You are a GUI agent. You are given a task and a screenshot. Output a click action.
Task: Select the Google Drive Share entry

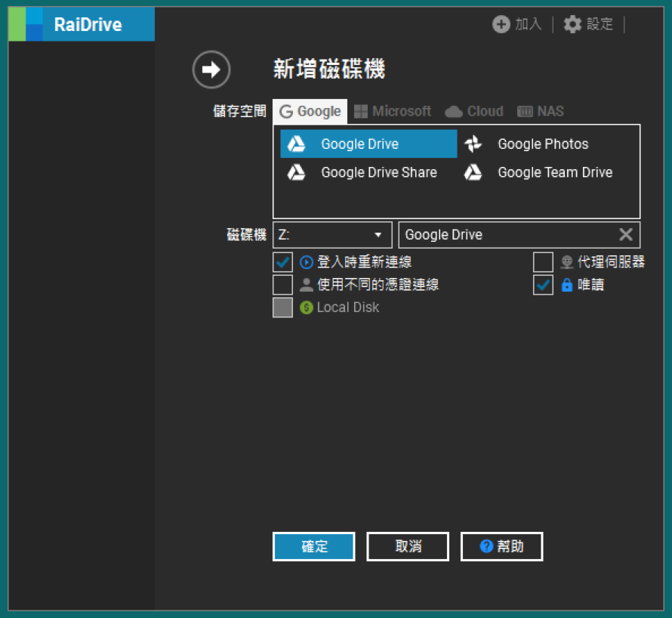(x=368, y=172)
